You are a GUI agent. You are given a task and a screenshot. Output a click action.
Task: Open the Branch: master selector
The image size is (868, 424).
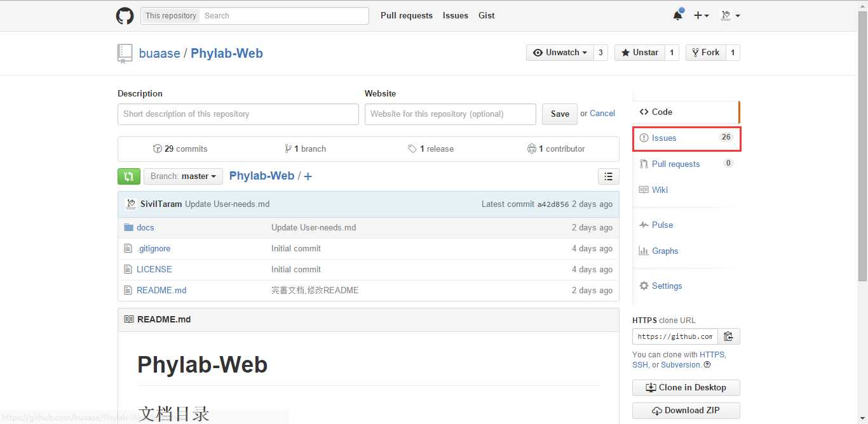pyautogui.click(x=183, y=176)
